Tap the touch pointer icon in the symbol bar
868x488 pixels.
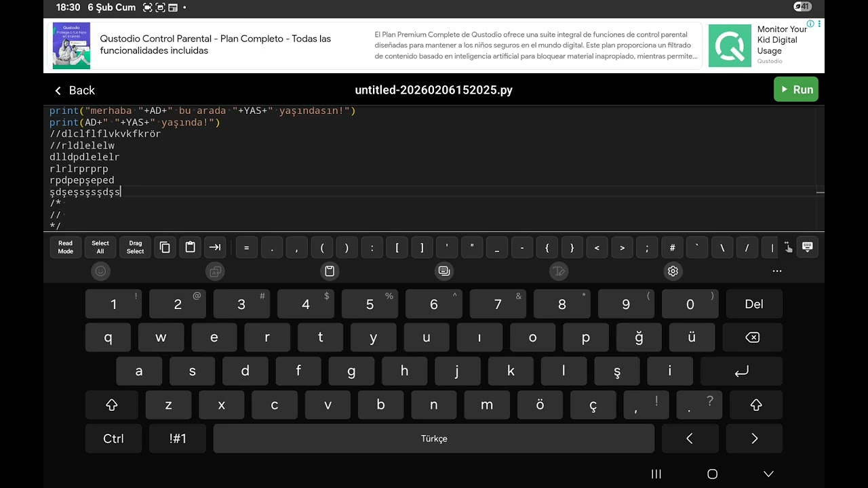tap(787, 247)
